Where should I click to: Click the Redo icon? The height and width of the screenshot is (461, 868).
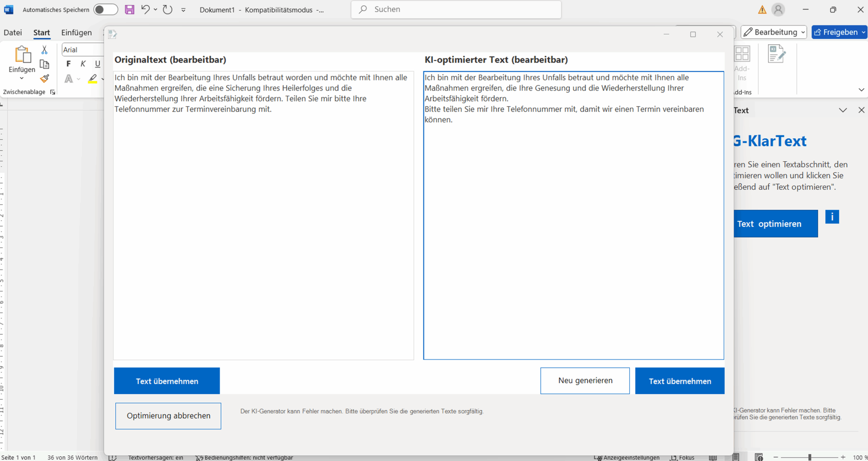coord(167,9)
